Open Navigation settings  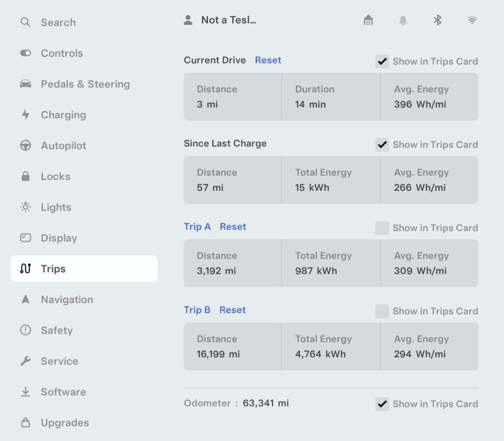click(84, 299)
